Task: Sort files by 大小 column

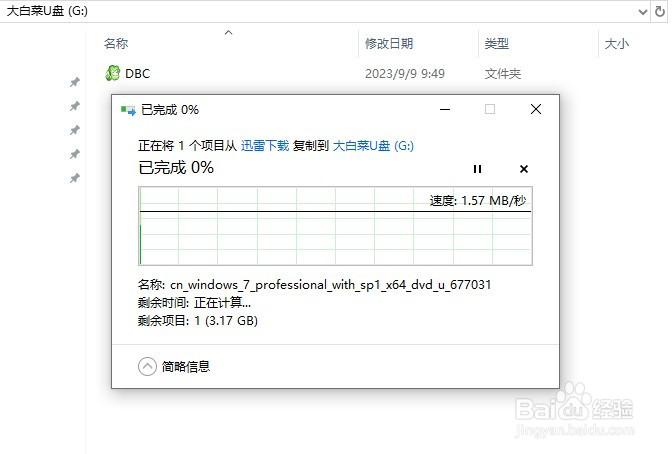Action: tap(616, 43)
